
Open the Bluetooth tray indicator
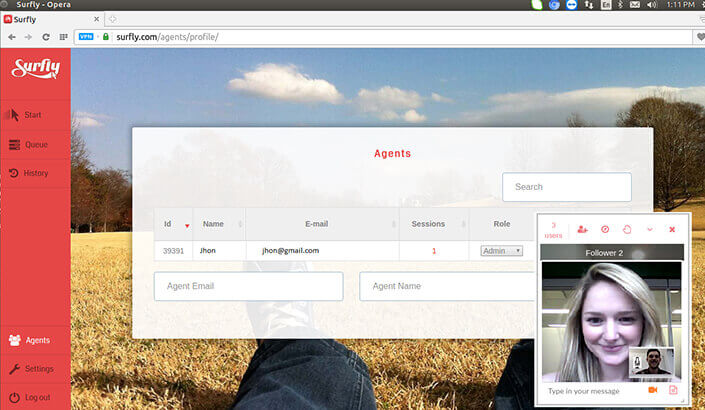pos(620,5)
